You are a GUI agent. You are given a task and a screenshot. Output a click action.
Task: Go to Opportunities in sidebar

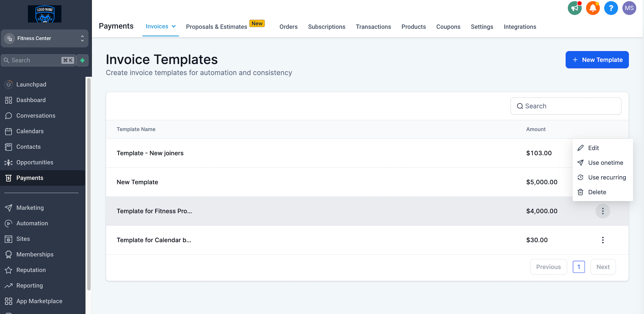[x=35, y=162]
